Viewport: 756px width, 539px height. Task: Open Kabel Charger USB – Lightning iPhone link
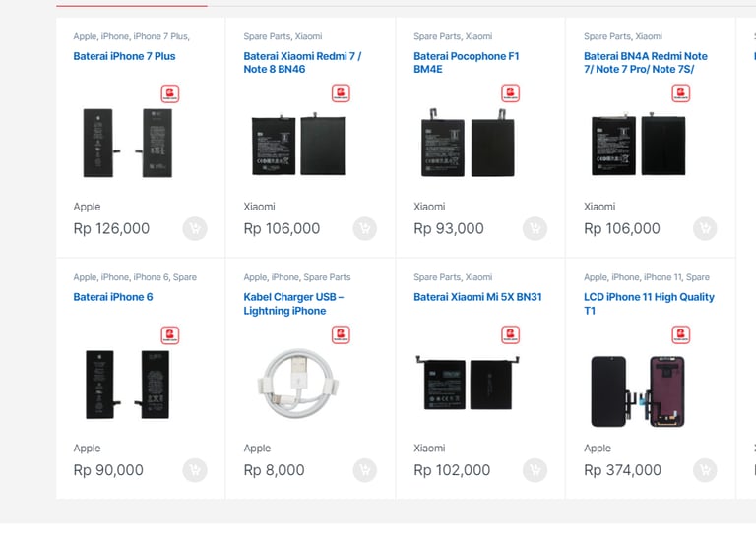pyautogui.click(x=293, y=304)
